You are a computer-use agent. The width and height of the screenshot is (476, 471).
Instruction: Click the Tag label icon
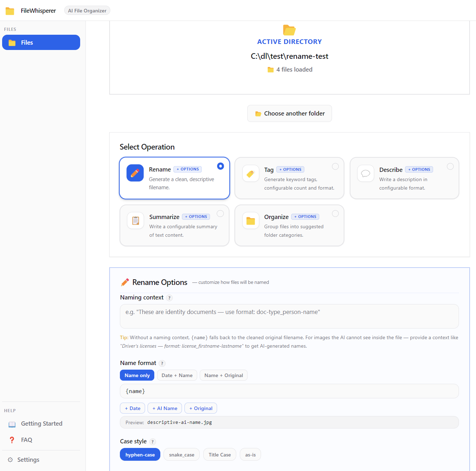pyautogui.click(x=251, y=174)
